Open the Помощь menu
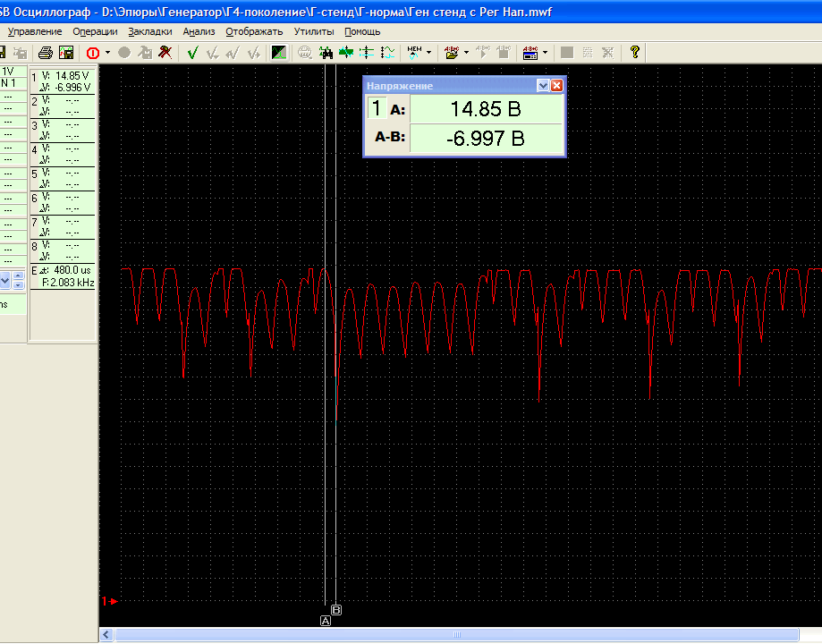 362,31
